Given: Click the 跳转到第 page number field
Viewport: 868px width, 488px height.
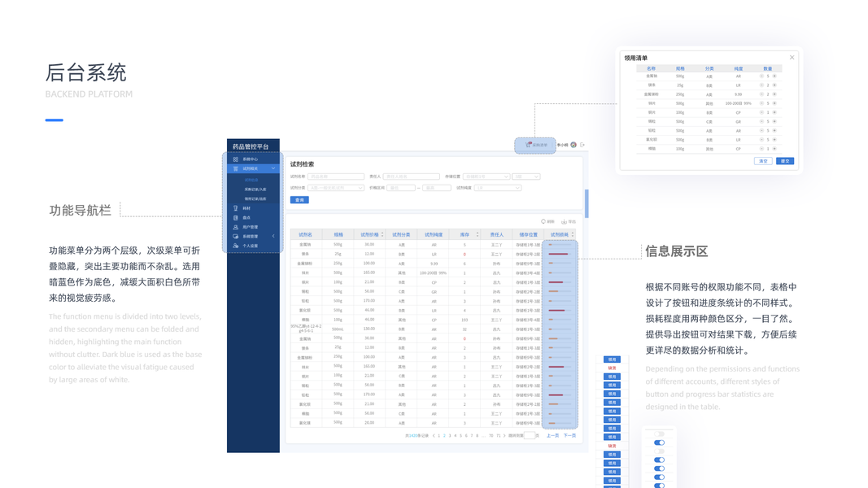Looking at the screenshot, I should coord(530,436).
